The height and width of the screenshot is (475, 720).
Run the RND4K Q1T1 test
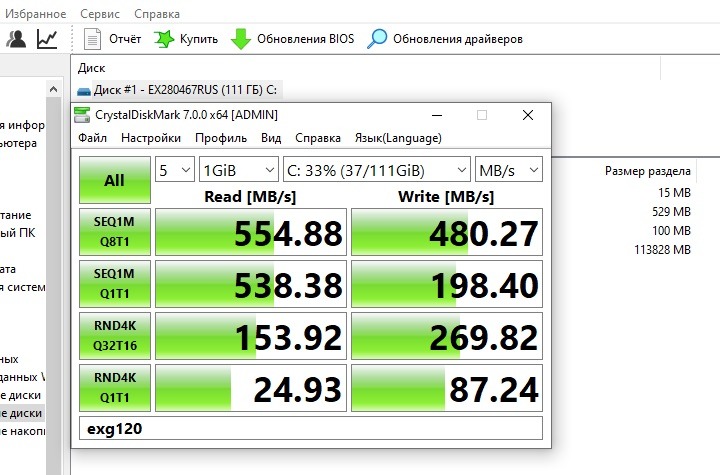(114, 389)
